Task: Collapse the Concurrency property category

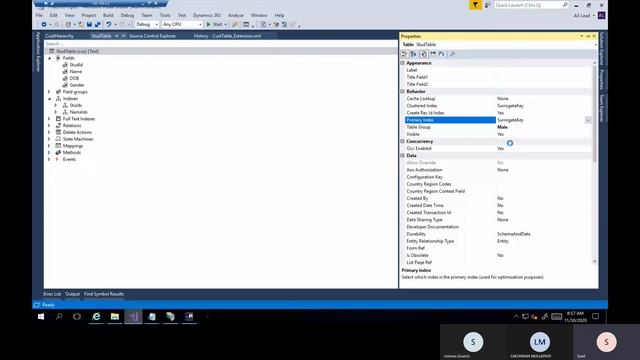Action: (x=402, y=141)
